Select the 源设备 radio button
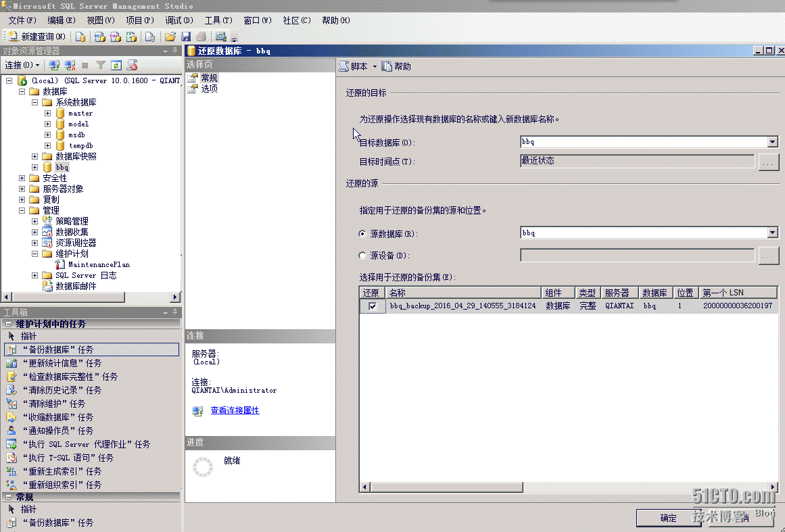The width and height of the screenshot is (785, 532). (362, 256)
